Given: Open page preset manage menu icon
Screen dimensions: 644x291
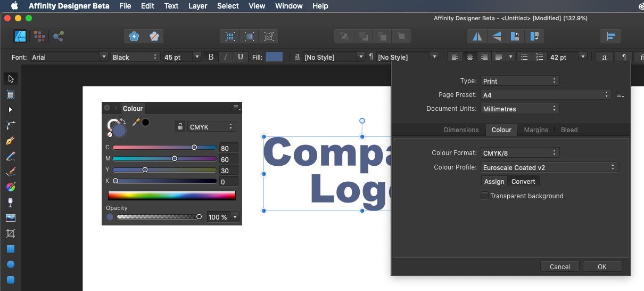Looking at the screenshot, I should tap(620, 95).
